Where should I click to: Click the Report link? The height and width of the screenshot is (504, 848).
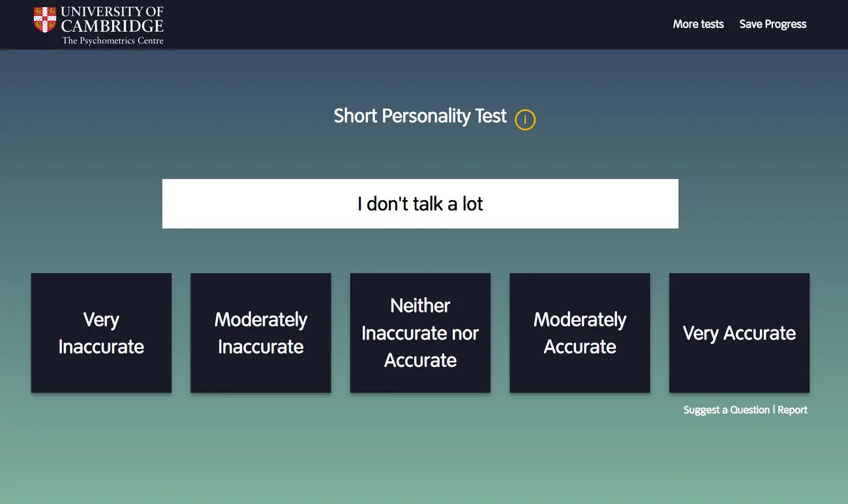coord(793,410)
